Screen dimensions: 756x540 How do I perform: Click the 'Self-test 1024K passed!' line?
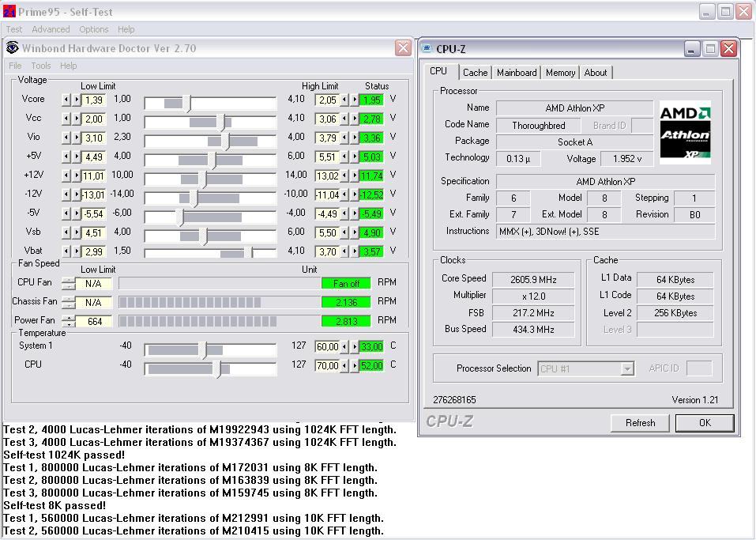pyautogui.click(x=64, y=455)
